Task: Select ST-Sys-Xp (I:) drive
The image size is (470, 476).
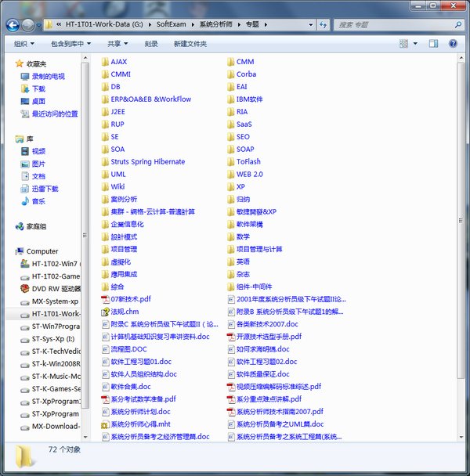Action: [x=48, y=339]
